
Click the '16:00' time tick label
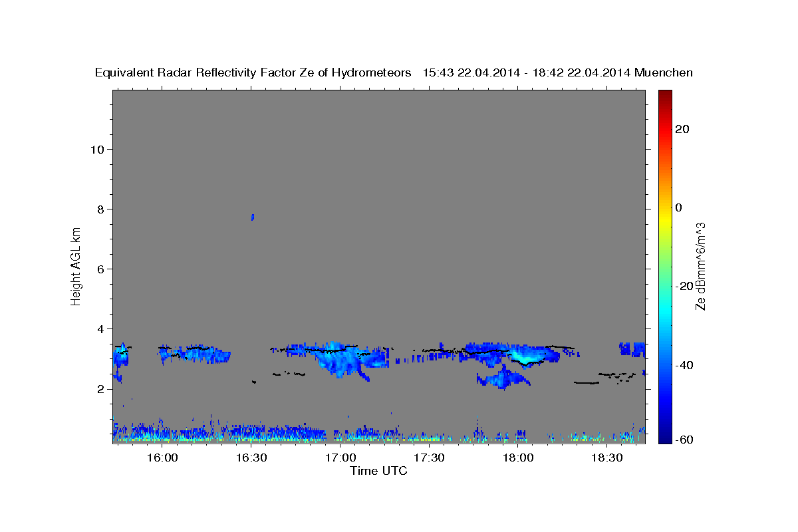coord(162,458)
